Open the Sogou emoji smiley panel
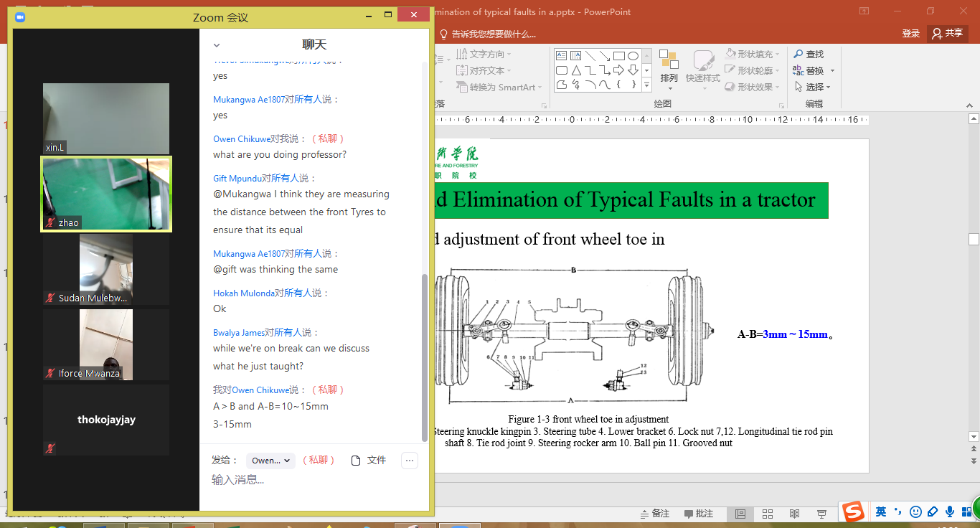Image resolution: width=980 pixels, height=528 pixels. (915, 511)
